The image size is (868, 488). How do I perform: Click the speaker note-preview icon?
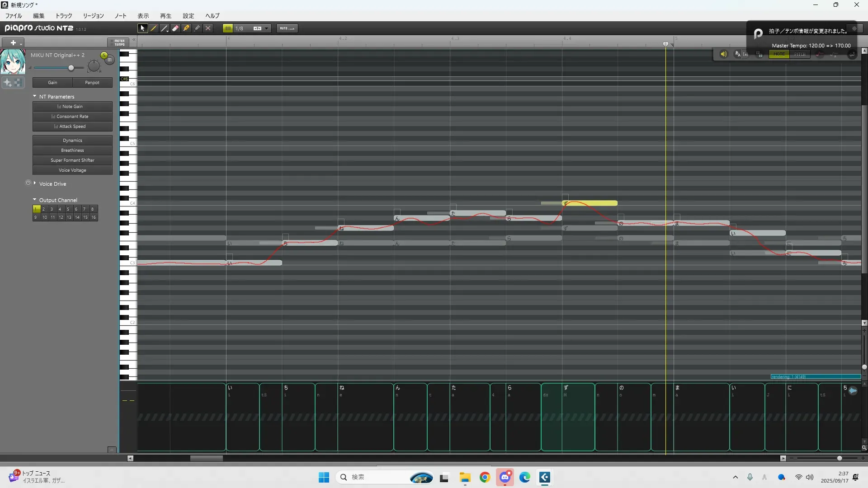tap(723, 54)
